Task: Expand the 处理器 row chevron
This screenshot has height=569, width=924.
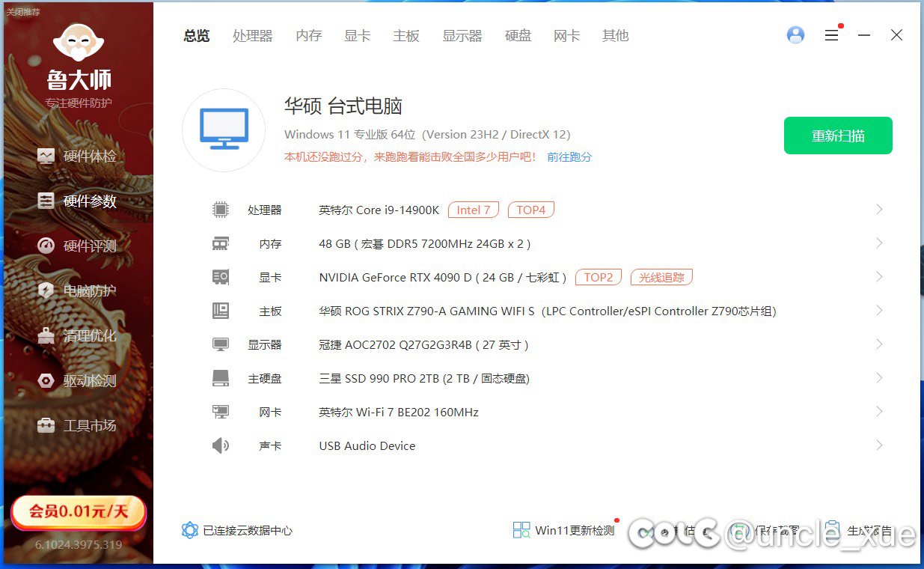Action: tap(879, 210)
